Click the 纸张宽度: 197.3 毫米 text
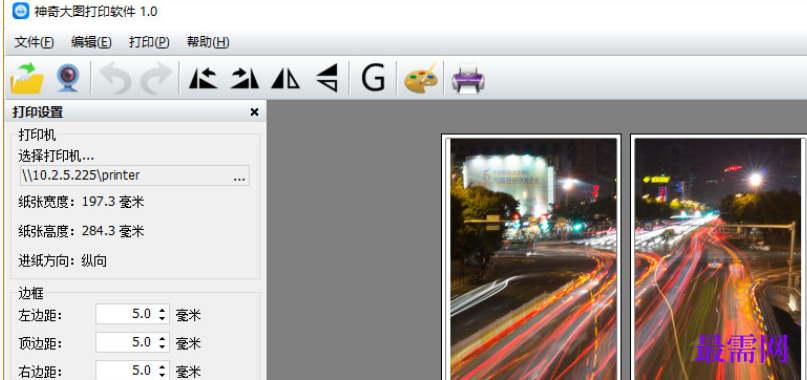Image resolution: width=807 pixels, height=380 pixels. [81, 202]
